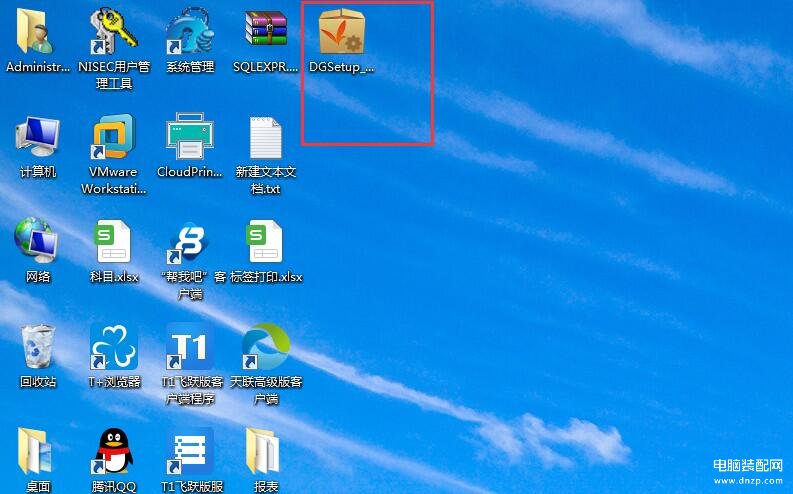The height and width of the screenshot is (494, 793).
Task: Click the "回收站" label text
Action: 38,382
